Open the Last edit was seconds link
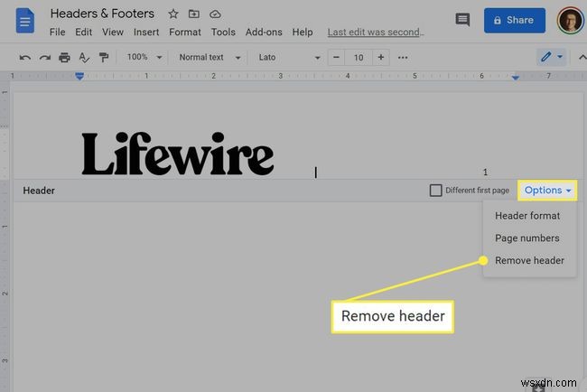587x392 pixels. coord(376,33)
